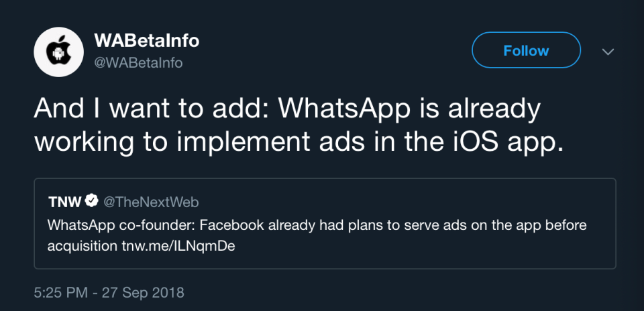
Task: Click the TNW account name
Action: click(64, 202)
